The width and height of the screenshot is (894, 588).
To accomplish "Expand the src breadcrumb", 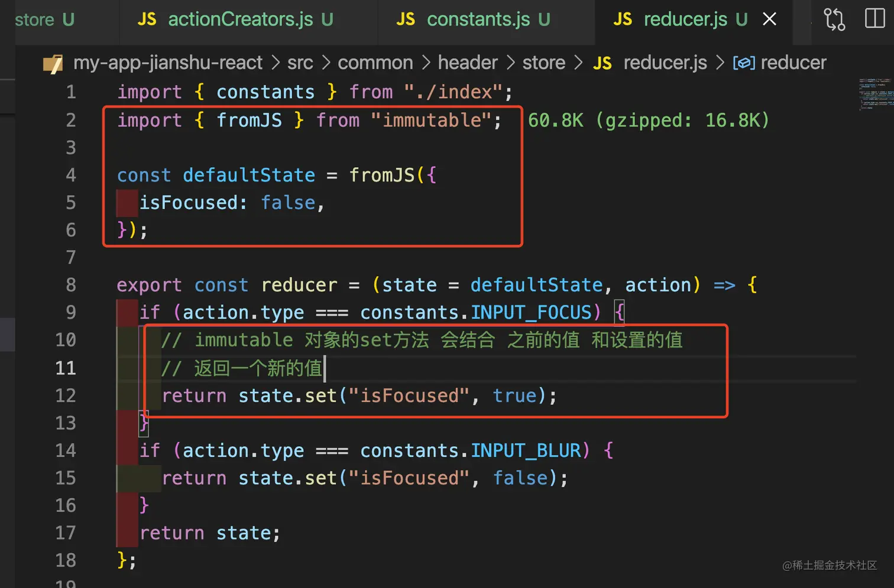I will tap(300, 63).
